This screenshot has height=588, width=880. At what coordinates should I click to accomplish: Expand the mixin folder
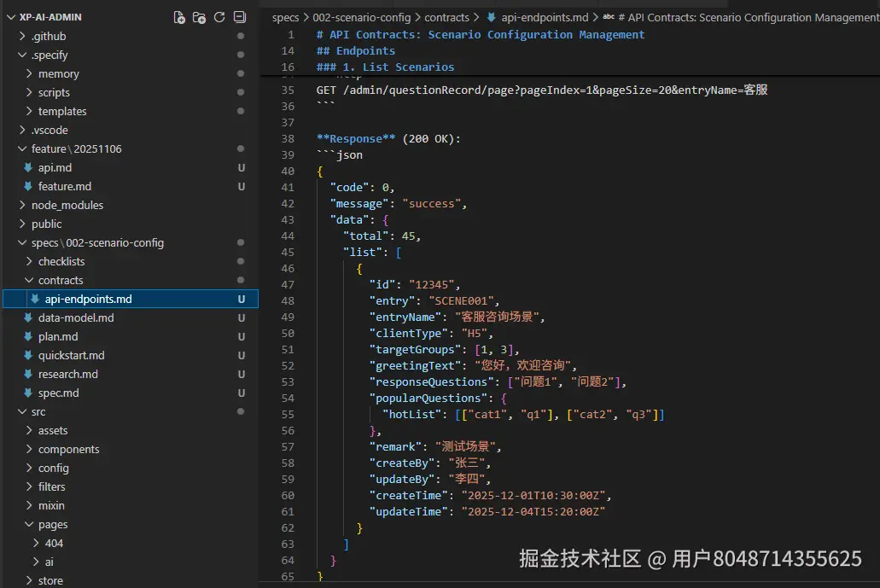29,505
